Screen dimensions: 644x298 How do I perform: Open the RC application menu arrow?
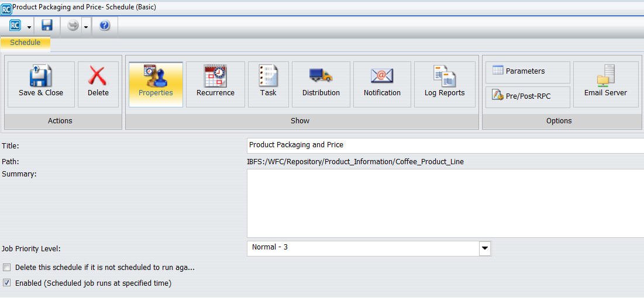point(29,27)
